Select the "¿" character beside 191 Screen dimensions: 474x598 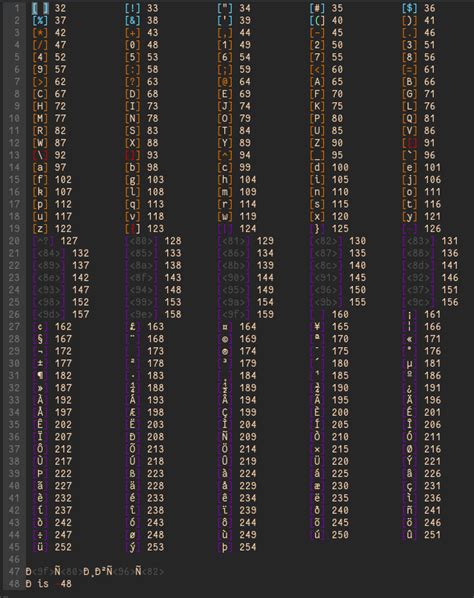click(x=409, y=388)
